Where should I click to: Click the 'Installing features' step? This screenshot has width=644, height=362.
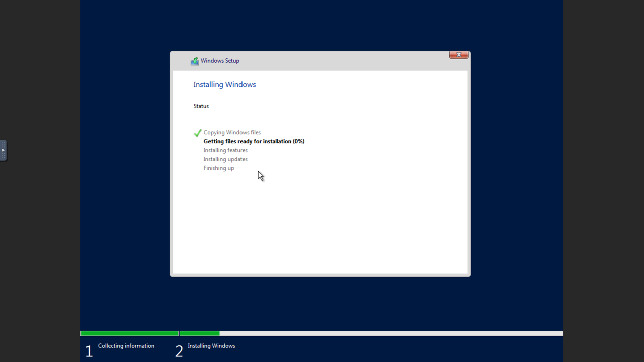pos(225,150)
